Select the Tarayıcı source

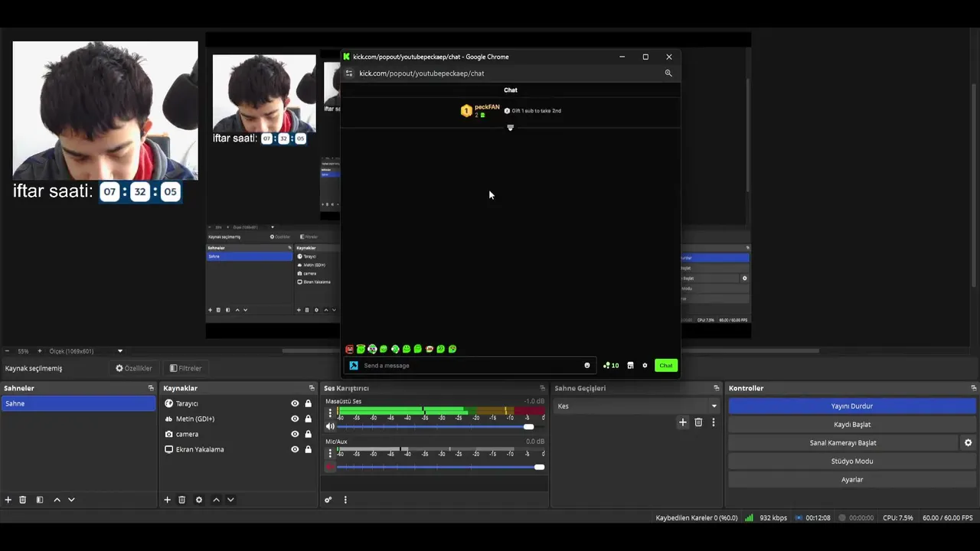click(x=187, y=403)
